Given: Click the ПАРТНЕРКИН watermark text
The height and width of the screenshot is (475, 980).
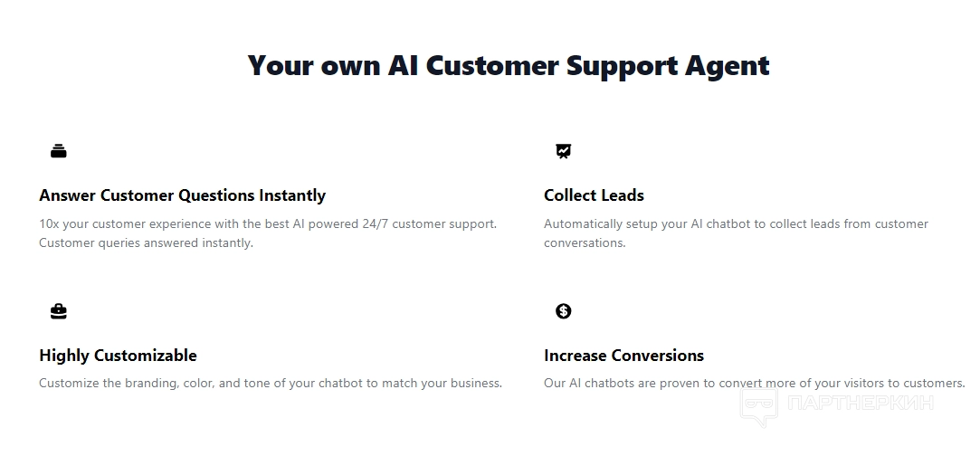Looking at the screenshot, I should (860, 404).
